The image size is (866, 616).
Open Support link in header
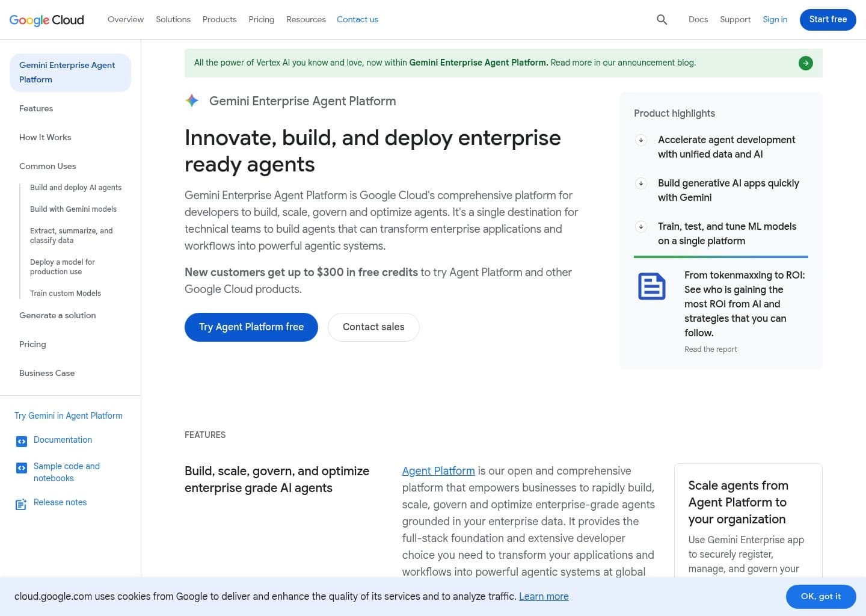pos(735,20)
